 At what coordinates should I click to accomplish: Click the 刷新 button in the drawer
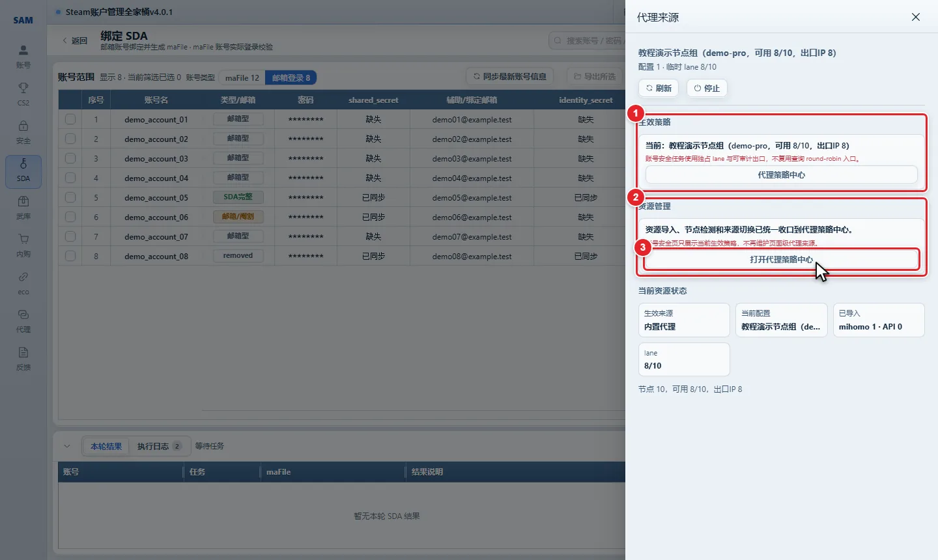point(659,88)
